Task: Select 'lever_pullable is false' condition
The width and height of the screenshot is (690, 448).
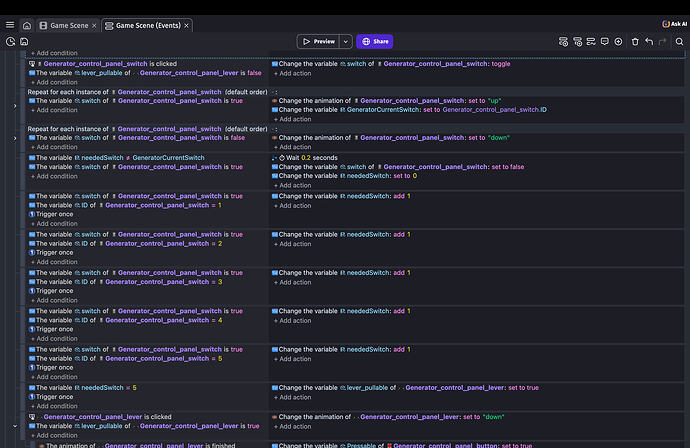Action: (x=145, y=73)
